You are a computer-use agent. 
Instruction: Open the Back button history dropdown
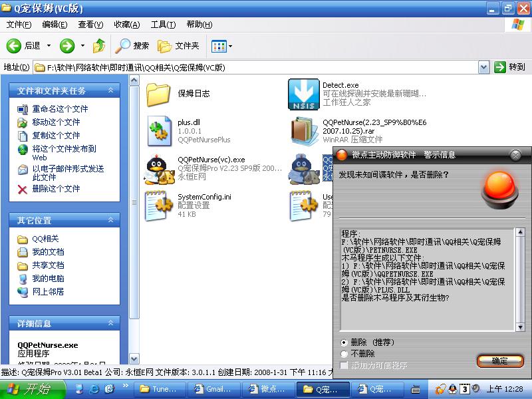tap(49, 46)
